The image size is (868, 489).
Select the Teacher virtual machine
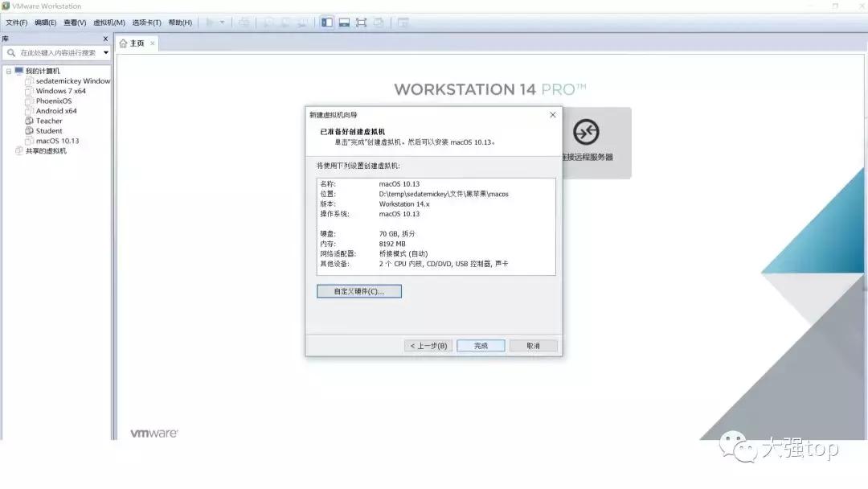[50, 121]
